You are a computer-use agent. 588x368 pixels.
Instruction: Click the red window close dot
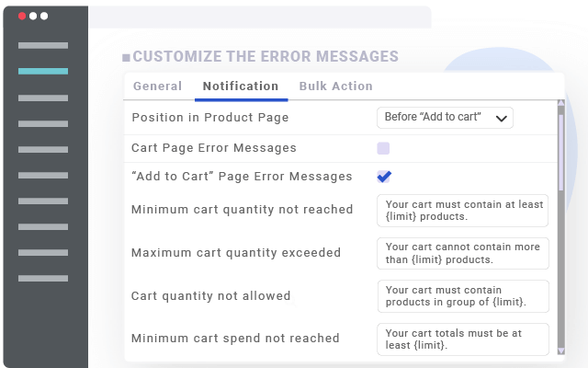click(22, 17)
